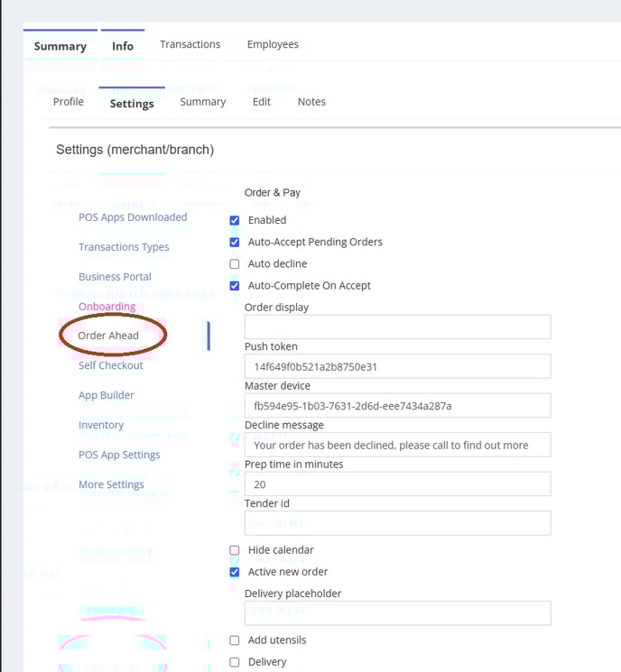Uncheck the Enabled checkbox
621x672 pixels.
point(235,220)
